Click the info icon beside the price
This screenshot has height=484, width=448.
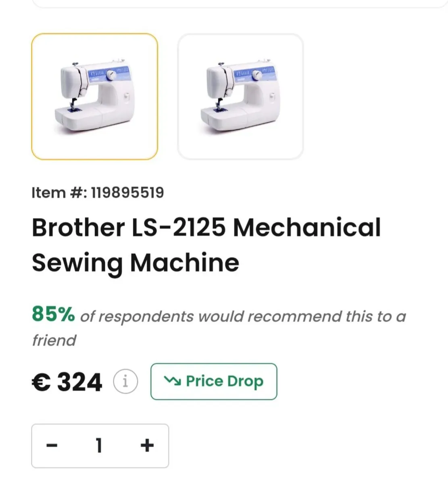125,381
